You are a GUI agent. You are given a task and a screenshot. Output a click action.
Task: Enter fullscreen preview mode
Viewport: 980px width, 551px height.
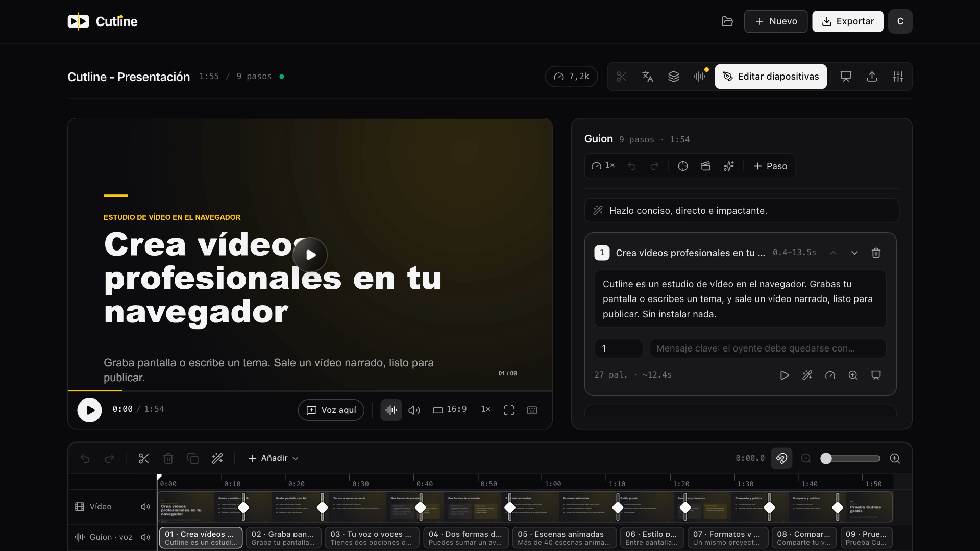[x=509, y=410]
